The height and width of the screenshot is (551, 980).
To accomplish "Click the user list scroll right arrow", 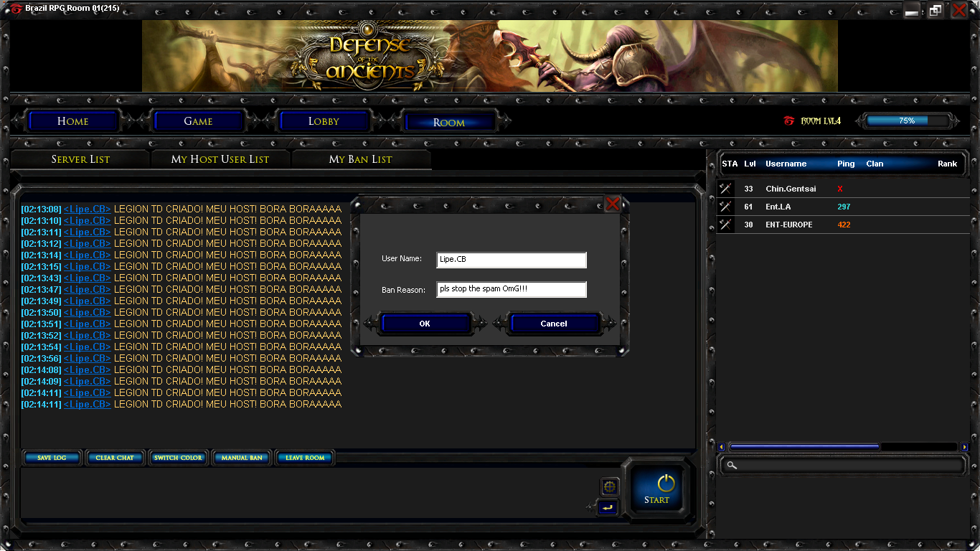I will (964, 447).
